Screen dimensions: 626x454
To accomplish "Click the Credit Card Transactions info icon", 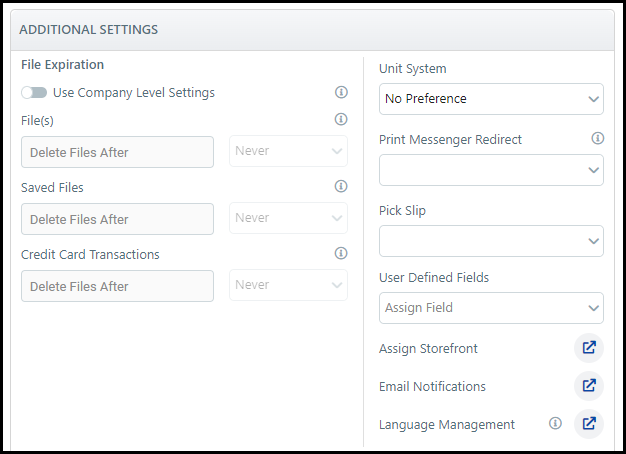I will [341, 253].
